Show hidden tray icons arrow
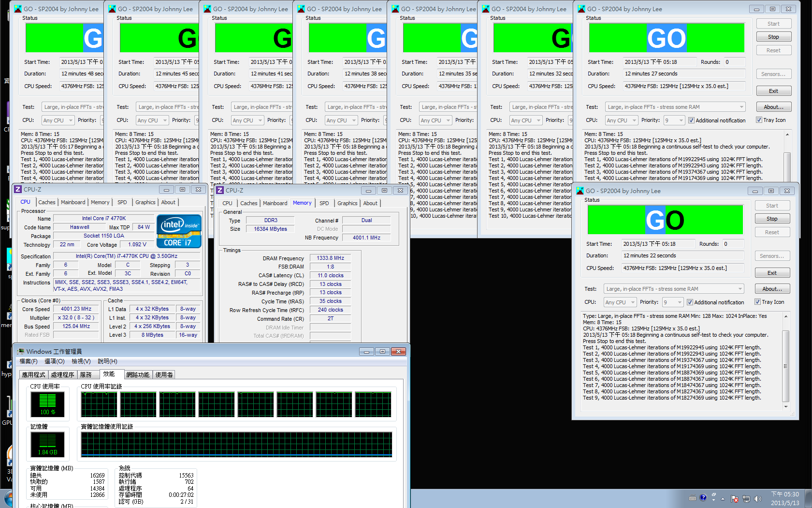Viewport: 812px width, 508px height. 723,499
